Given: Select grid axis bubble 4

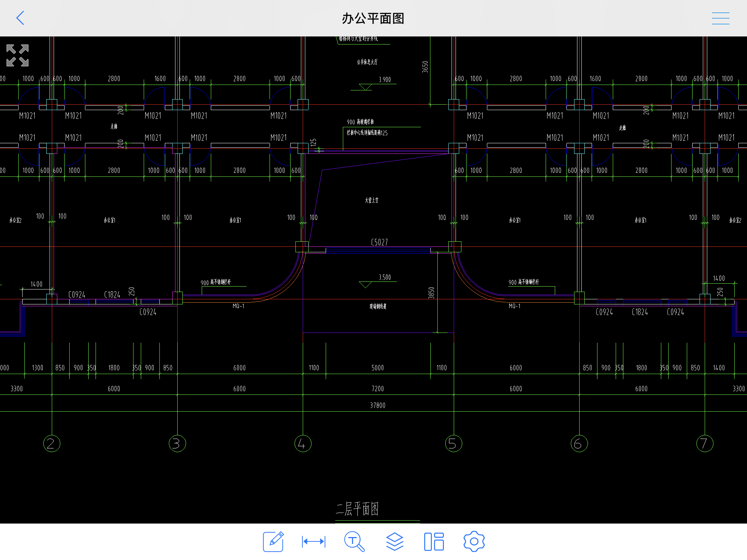Looking at the screenshot, I should pyautogui.click(x=303, y=443).
